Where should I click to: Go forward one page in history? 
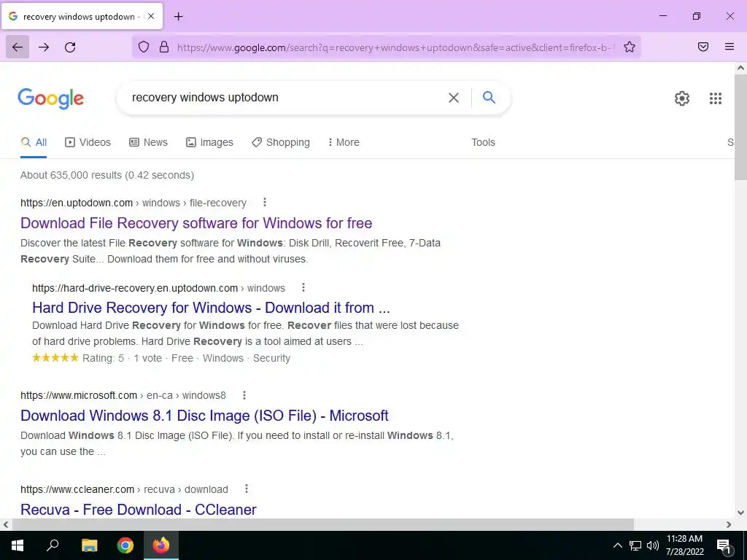pyautogui.click(x=44, y=47)
